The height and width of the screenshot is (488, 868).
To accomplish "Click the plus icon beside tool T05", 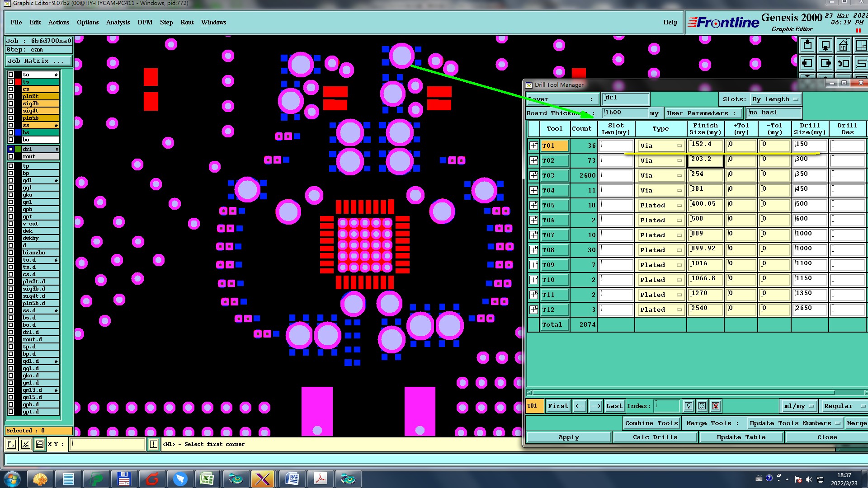I will 533,205.
